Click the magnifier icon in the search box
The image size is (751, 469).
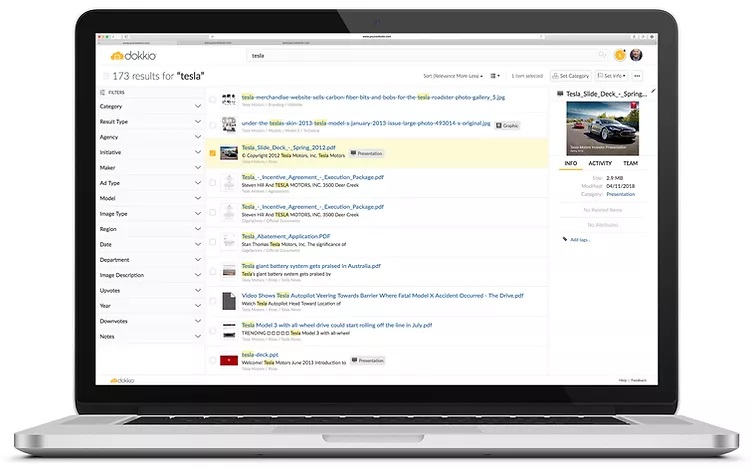(x=602, y=55)
